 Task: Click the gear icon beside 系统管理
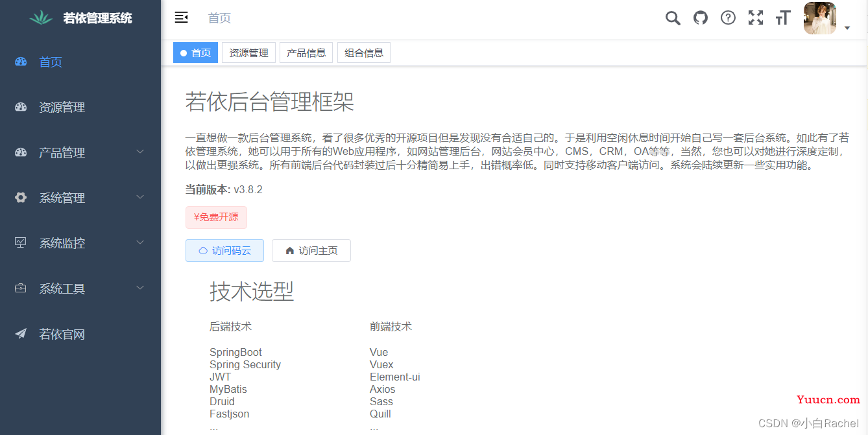pos(21,198)
